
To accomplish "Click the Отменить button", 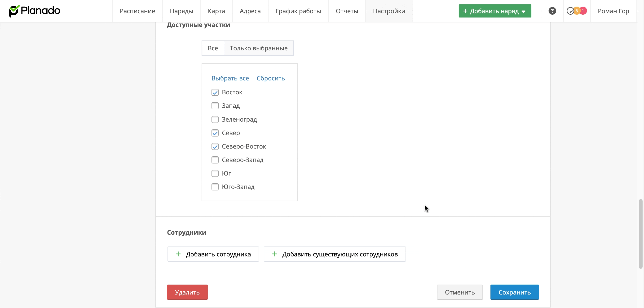I will (x=459, y=292).
